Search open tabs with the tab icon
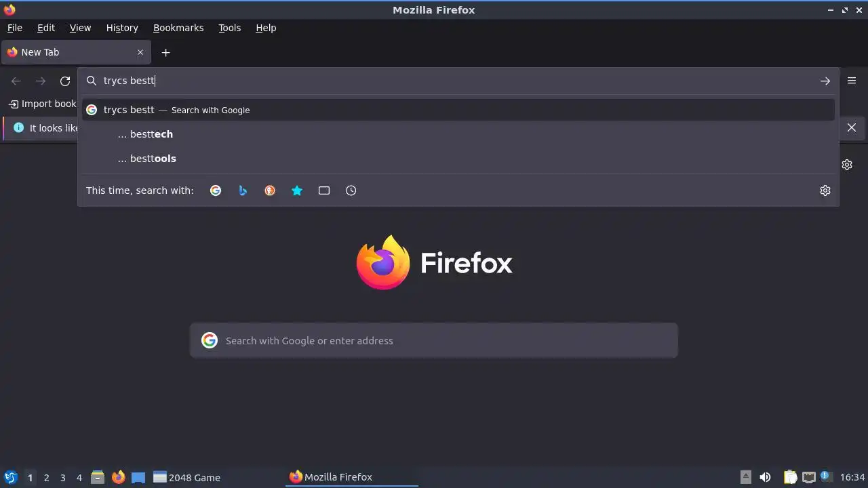The image size is (868, 488). pyautogui.click(x=324, y=190)
